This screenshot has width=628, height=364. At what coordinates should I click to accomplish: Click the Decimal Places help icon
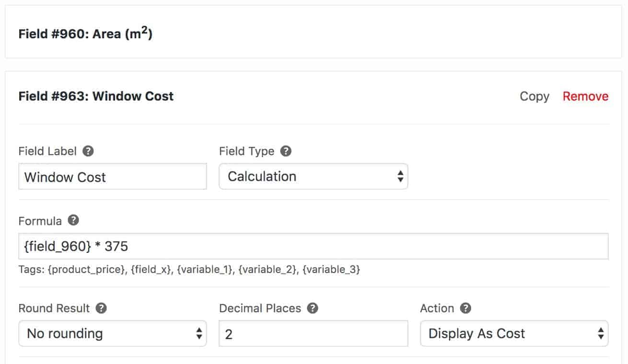[x=312, y=308]
